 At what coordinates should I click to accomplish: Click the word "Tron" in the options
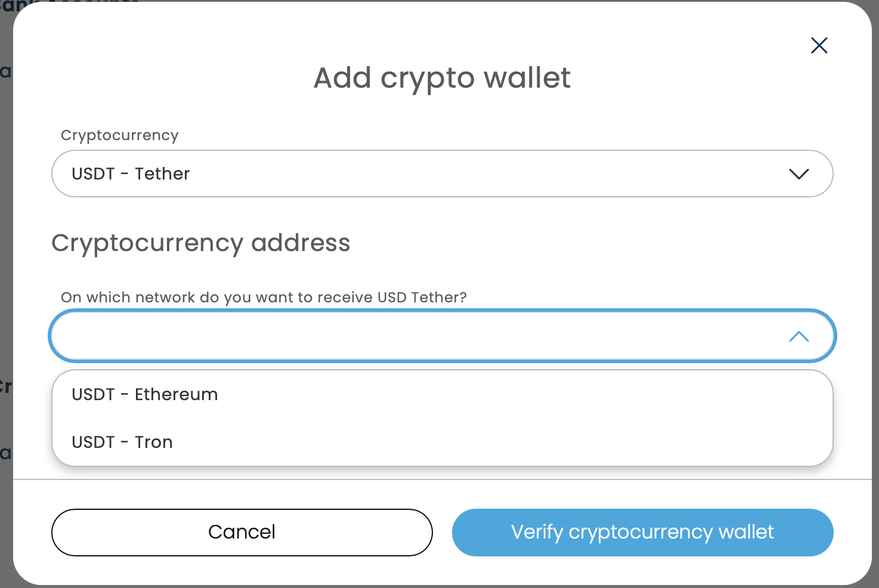pyautogui.click(x=153, y=442)
